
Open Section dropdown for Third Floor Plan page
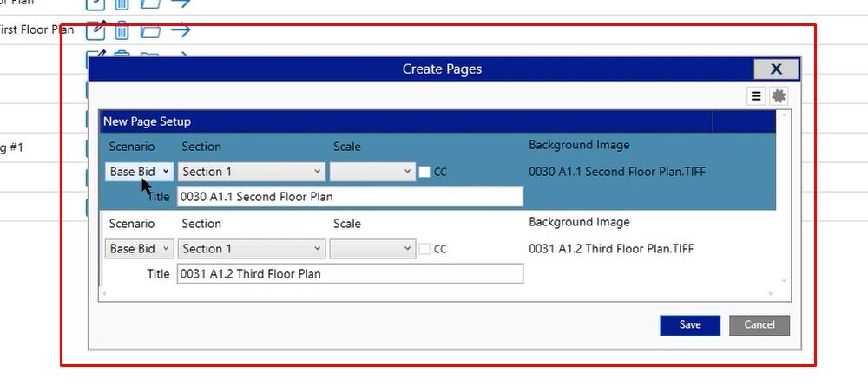(x=252, y=249)
